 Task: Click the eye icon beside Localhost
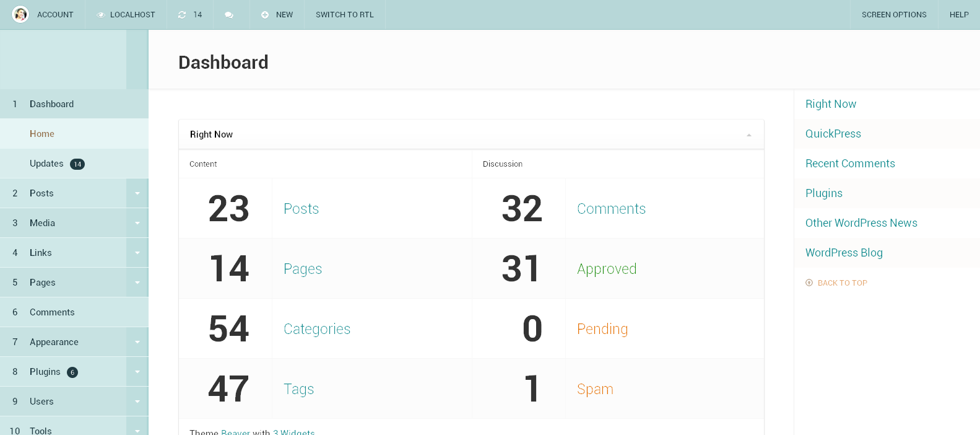101,15
